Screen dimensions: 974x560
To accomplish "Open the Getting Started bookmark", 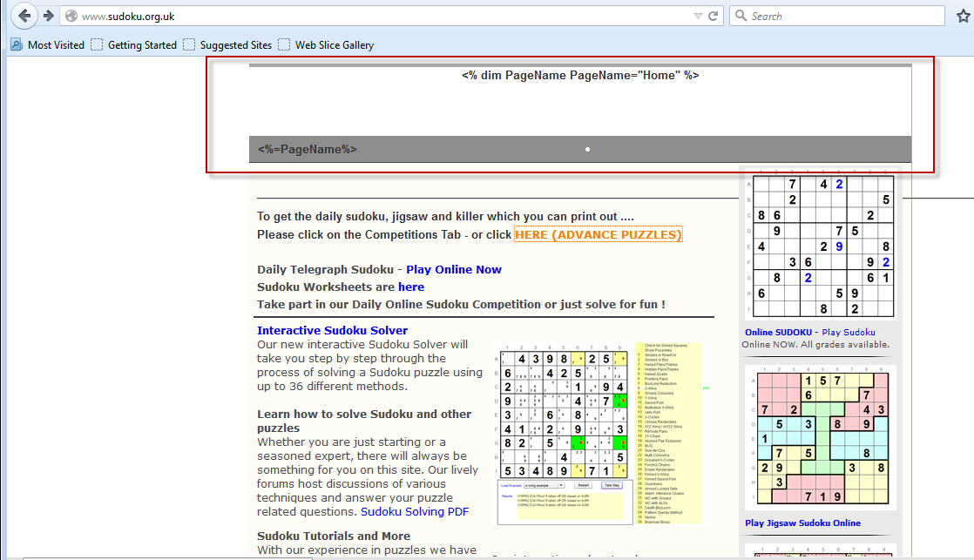I will pyautogui.click(x=133, y=44).
